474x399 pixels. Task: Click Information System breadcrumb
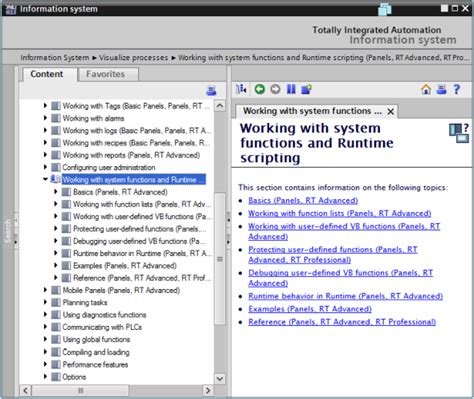(55, 58)
